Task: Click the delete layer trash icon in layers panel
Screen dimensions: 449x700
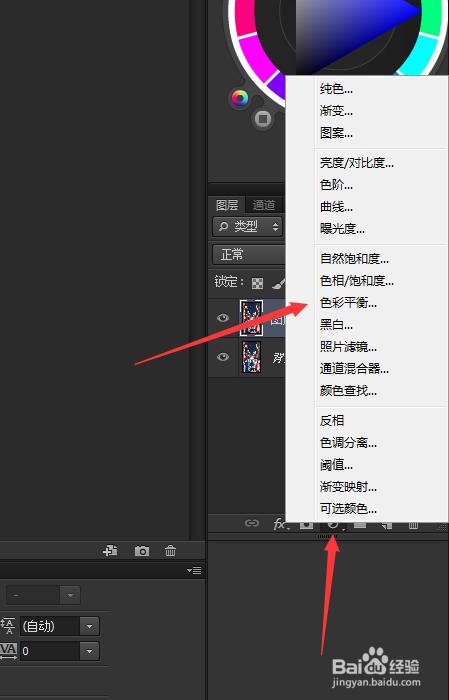Action: [x=414, y=525]
